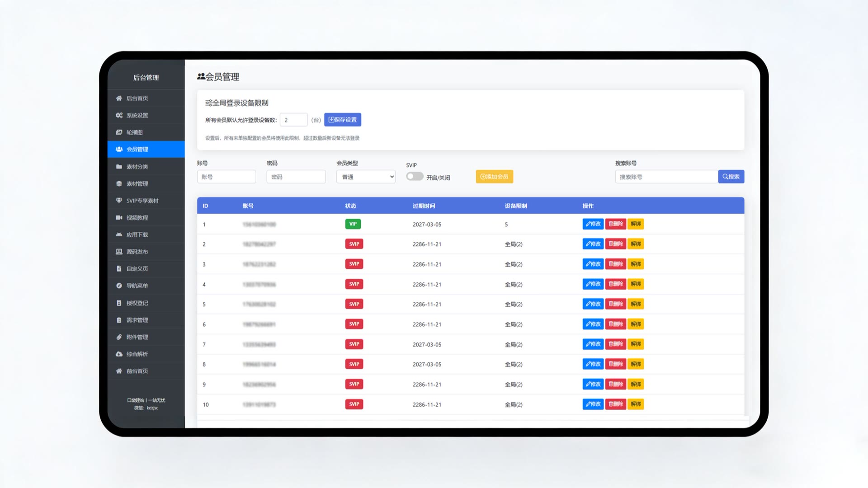Open 综合解析 via the cloud icon

(x=118, y=354)
